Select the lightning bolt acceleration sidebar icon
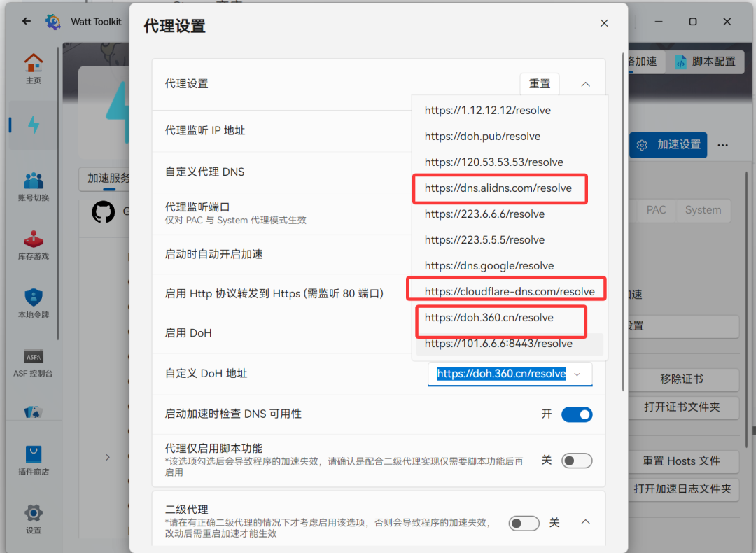The width and height of the screenshot is (756, 553). [34, 125]
